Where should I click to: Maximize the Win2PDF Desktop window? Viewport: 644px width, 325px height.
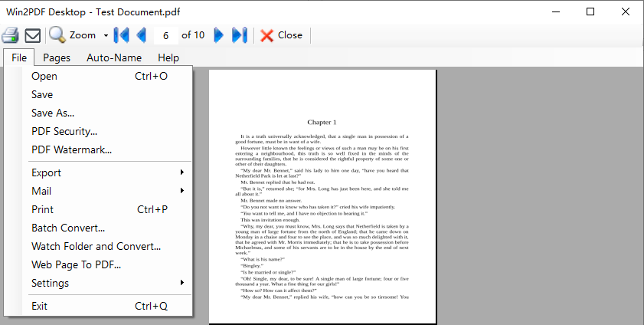[x=590, y=12]
